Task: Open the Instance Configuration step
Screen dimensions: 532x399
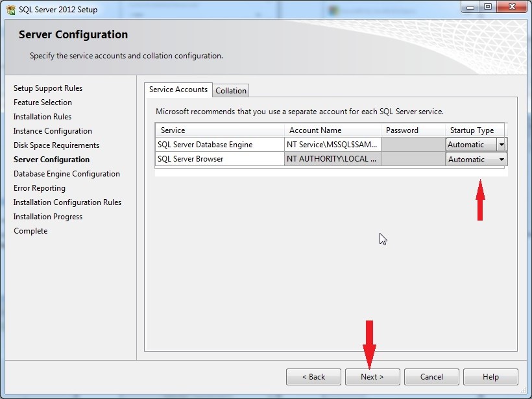Action: point(52,130)
